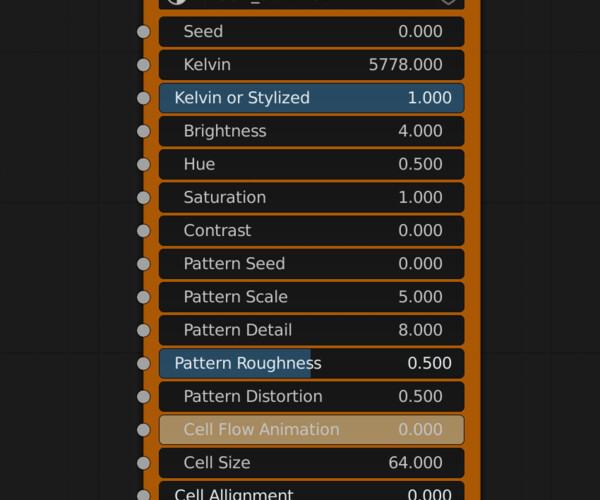Select the Pattern Detail field
Viewport: 600px width, 500px height.
(x=311, y=330)
